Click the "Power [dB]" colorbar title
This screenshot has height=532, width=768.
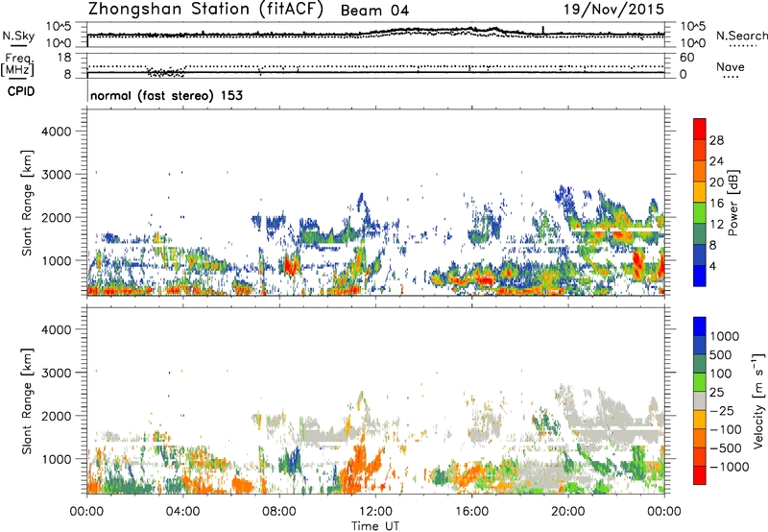(x=733, y=203)
